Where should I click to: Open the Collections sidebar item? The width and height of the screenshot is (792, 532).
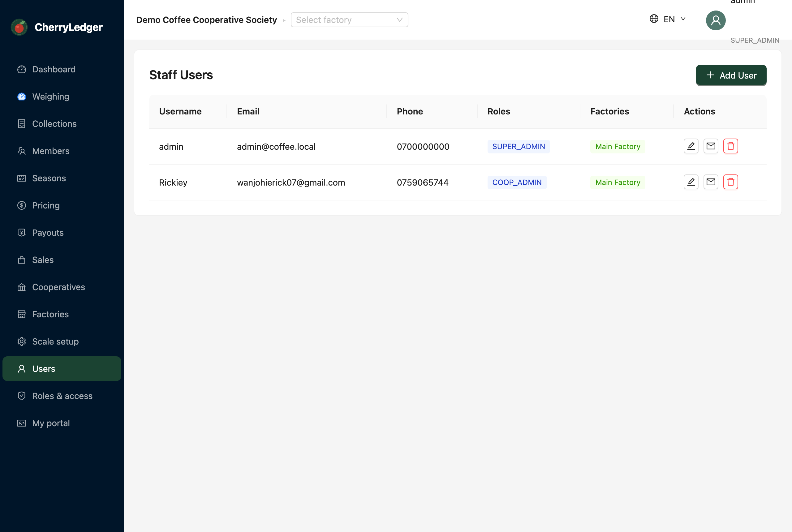point(62,124)
